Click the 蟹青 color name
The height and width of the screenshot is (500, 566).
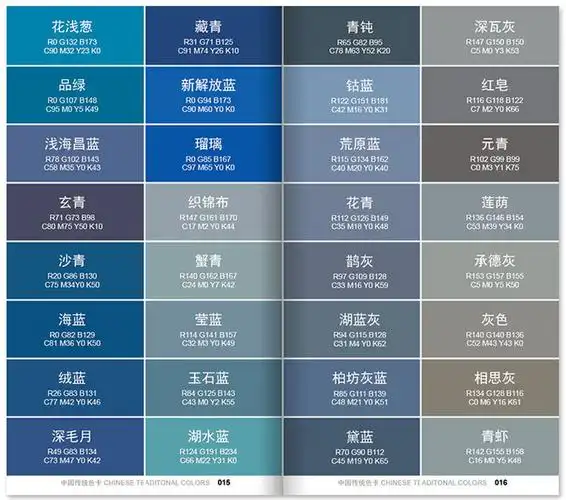[208, 261]
